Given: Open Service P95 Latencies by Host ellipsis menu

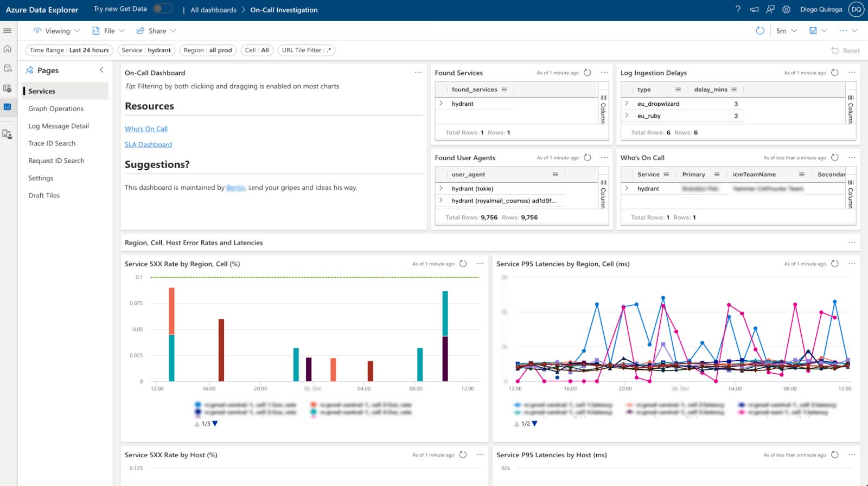Looking at the screenshot, I should coord(852,455).
